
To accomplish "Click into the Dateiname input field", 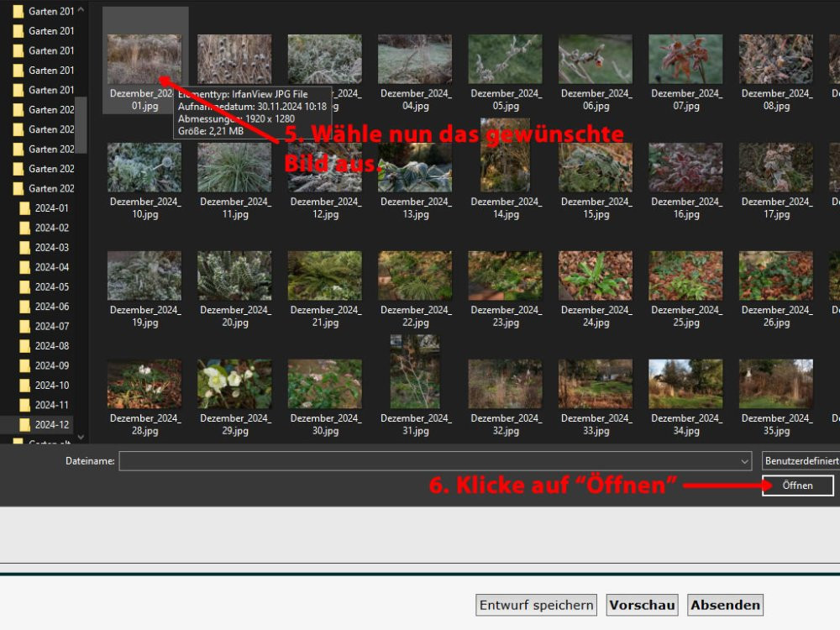I will pyautogui.click(x=428, y=461).
